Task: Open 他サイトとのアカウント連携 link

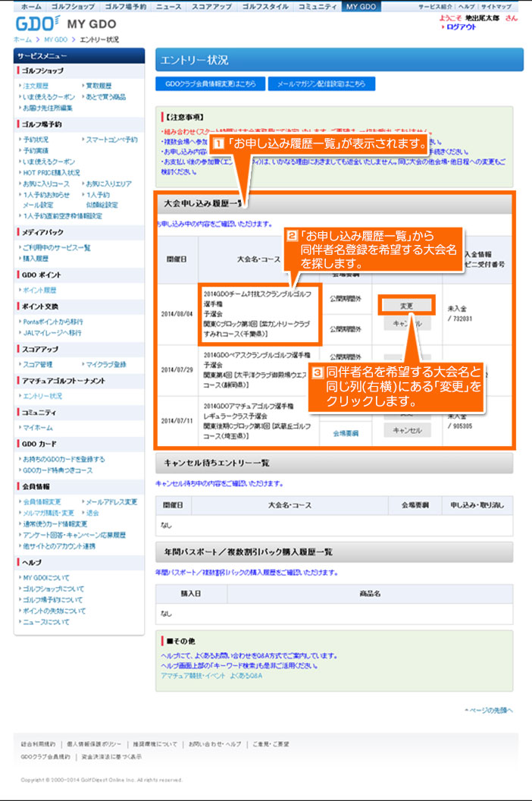Action: tap(59, 546)
